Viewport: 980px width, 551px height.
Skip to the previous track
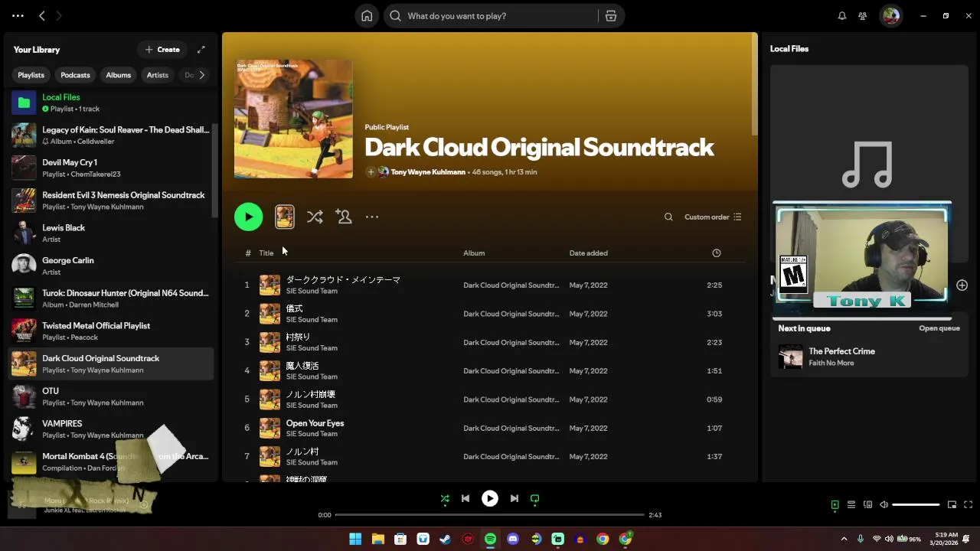click(465, 499)
